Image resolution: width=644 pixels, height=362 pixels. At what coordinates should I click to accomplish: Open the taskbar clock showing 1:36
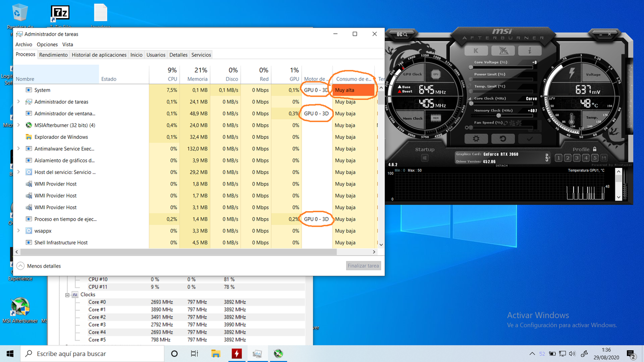point(606,353)
